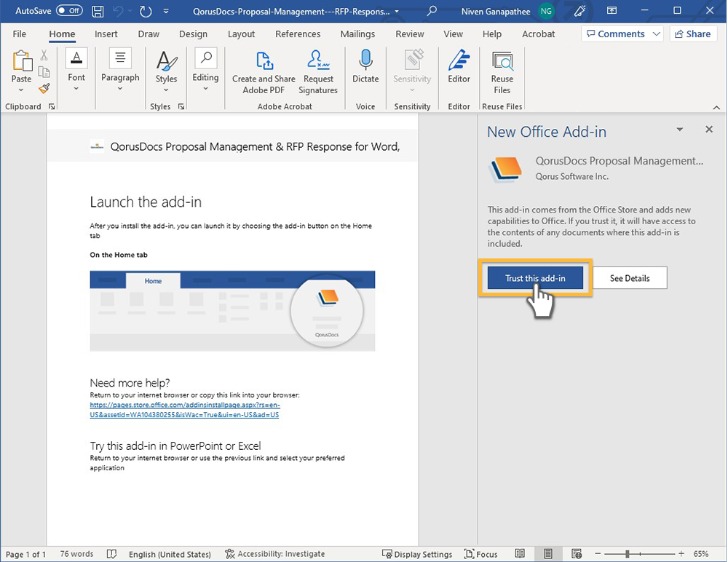Click the Launch the add-in heading
The height and width of the screenshot is (562, 728).
[x=146, y=202]
